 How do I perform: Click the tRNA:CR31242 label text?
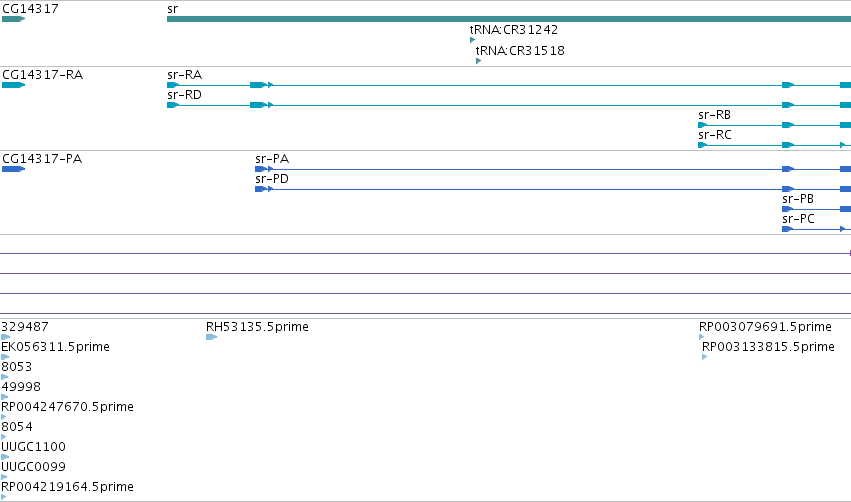[513, 29]
